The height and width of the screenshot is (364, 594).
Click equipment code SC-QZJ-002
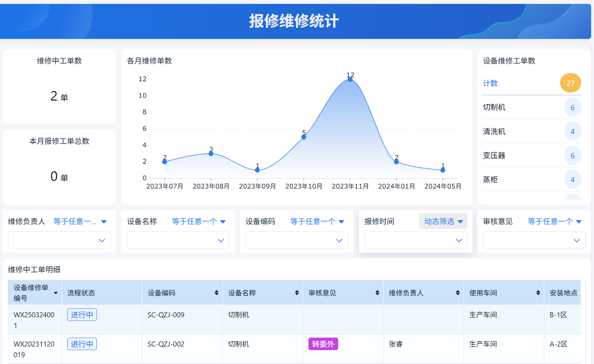point(166,344)
